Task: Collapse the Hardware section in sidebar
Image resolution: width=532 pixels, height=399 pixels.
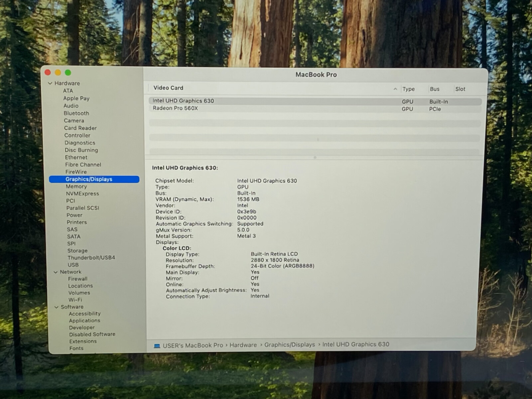Action: [x=50, y=83]
